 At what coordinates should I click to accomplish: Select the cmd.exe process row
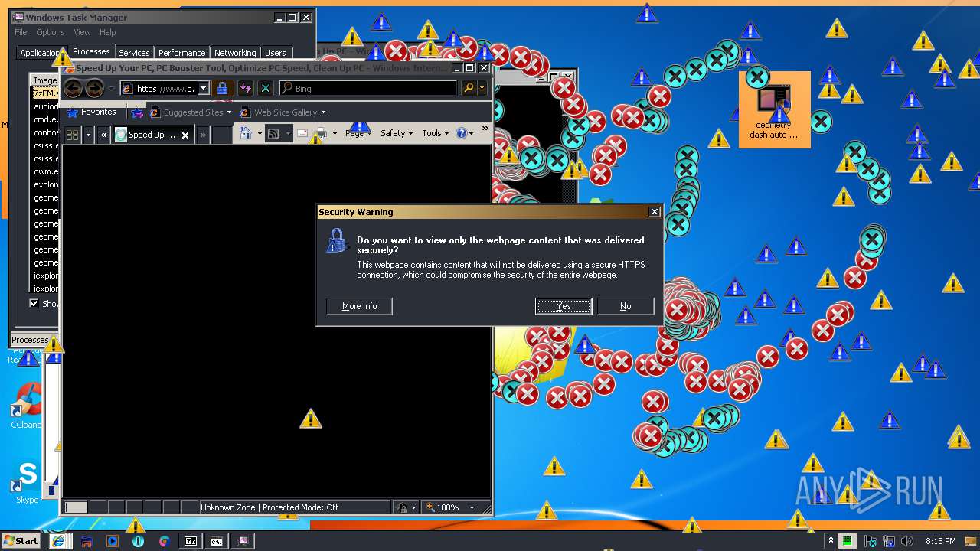(x=45, y=119)
